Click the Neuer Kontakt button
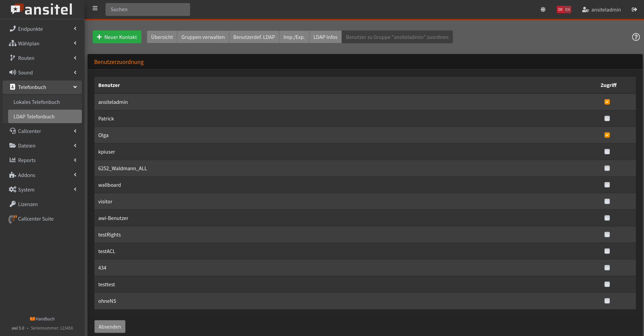Image resolution: width=644 pixels, height=336 pixels. point(117,37)
